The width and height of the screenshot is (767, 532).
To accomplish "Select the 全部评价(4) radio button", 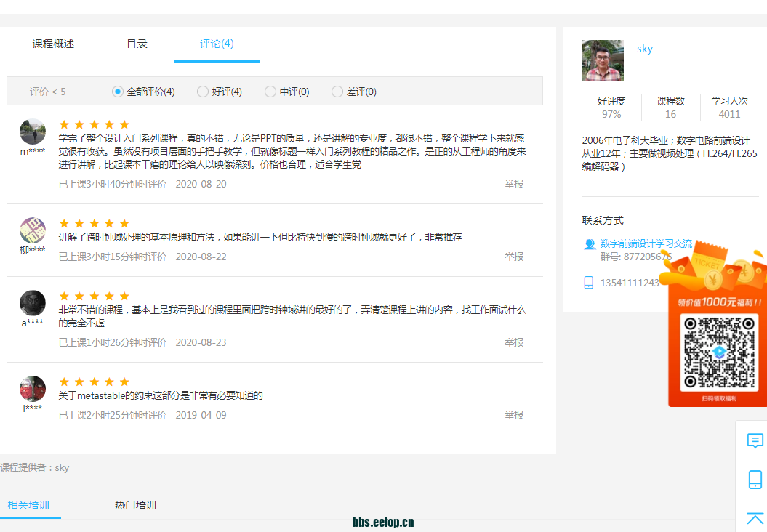I will click(118, 92).
